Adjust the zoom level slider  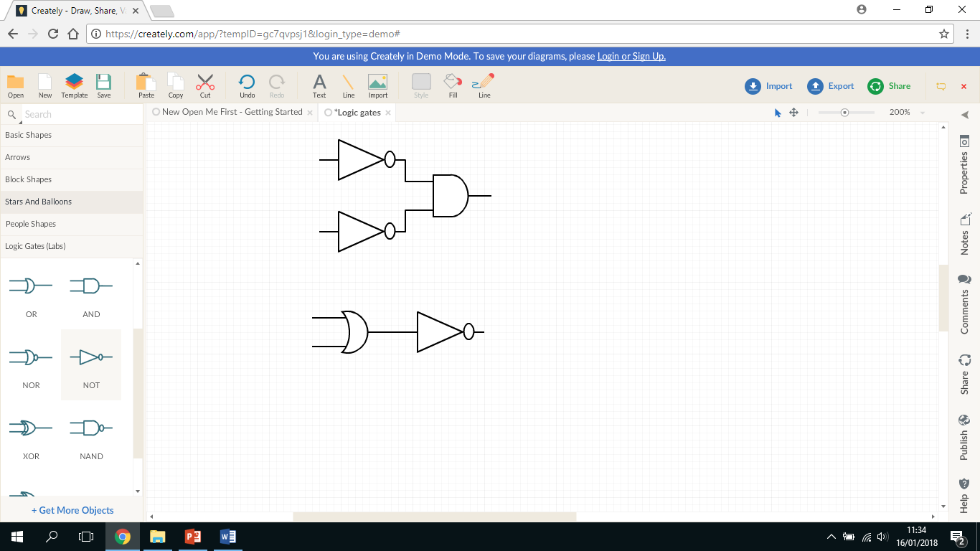click(x=847, y=113)
